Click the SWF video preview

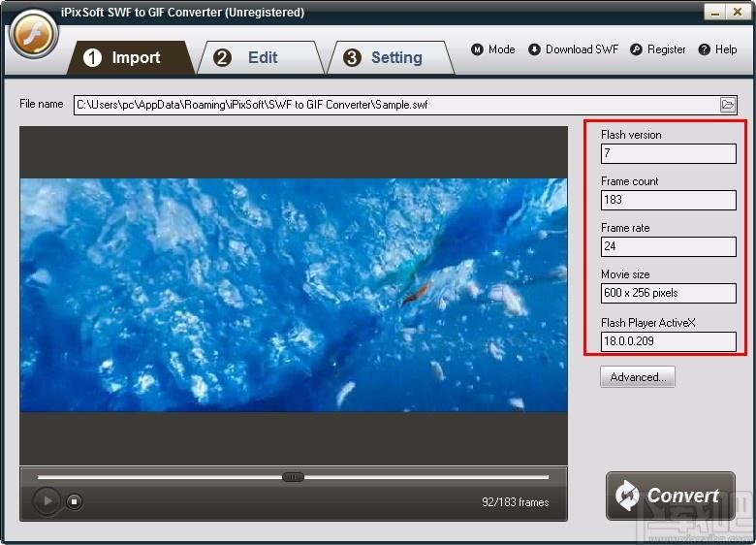(294, 295)
